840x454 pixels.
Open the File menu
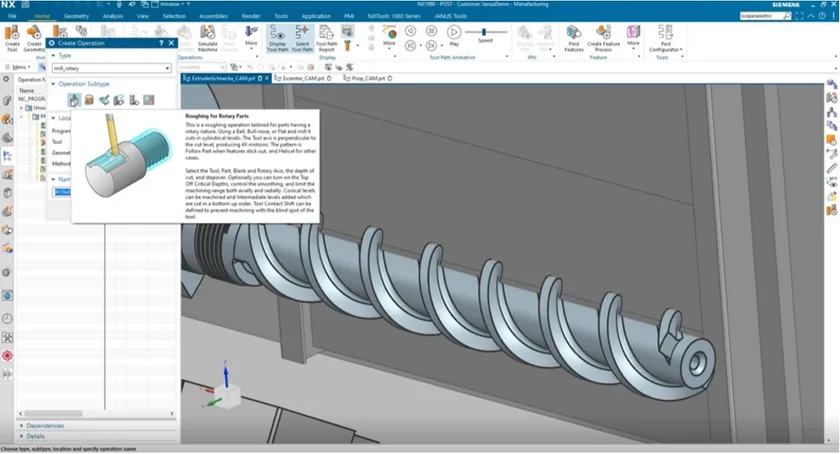12,16
